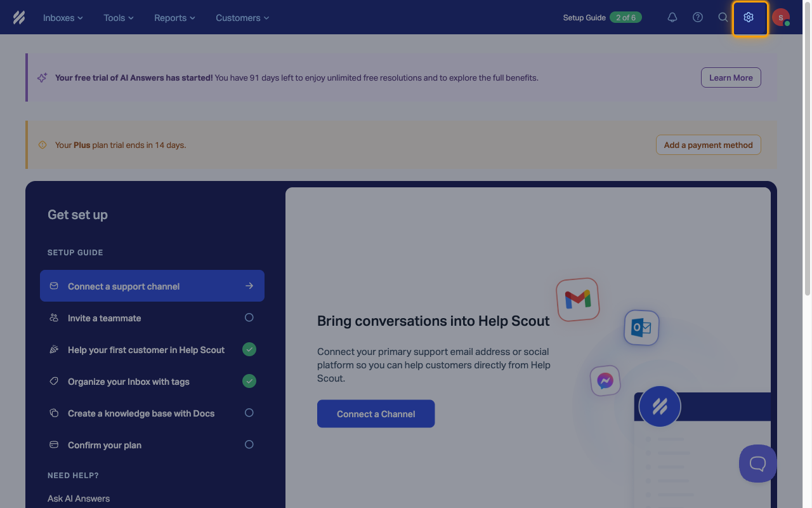This screenshot has width=812, height=508.
Task: Open the user avatar menu
Action: point(781,18)
